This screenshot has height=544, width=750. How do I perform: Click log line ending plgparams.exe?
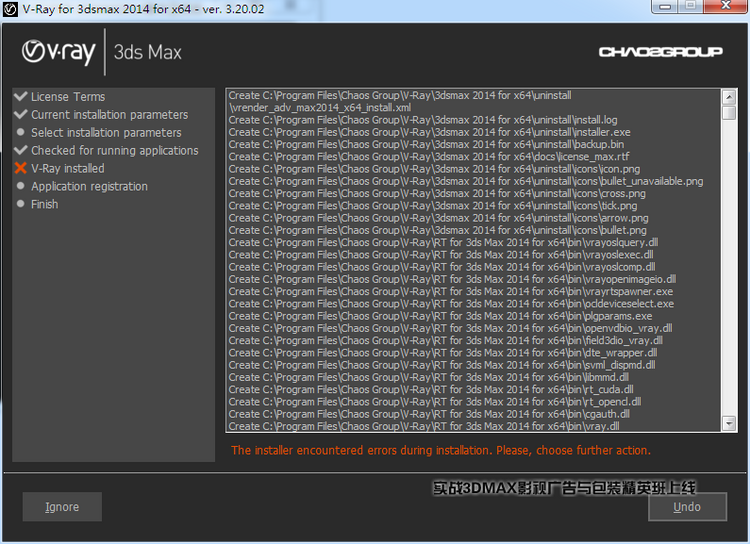[x=441, y=316]
